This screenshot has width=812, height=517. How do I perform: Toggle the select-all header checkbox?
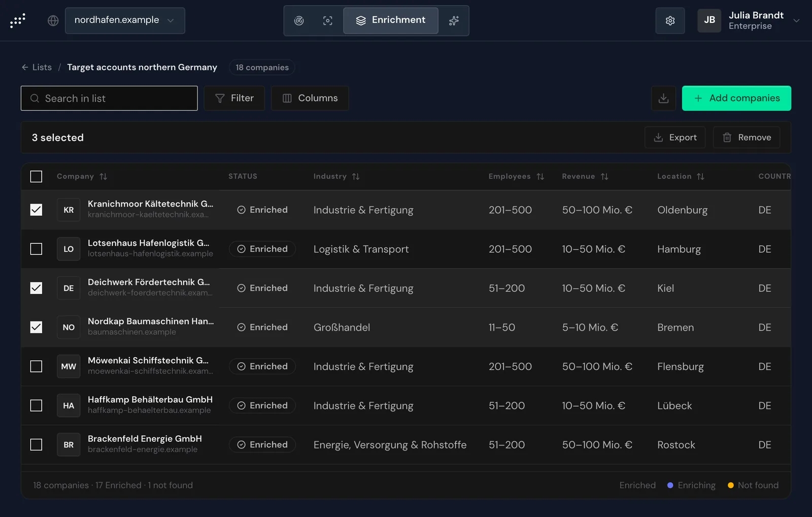pos(36,176)
